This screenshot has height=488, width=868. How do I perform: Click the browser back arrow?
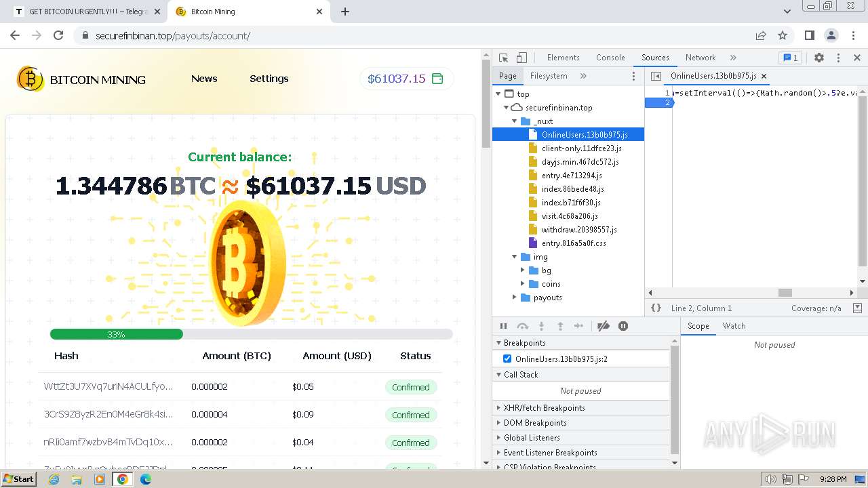(x=15, y=35)
